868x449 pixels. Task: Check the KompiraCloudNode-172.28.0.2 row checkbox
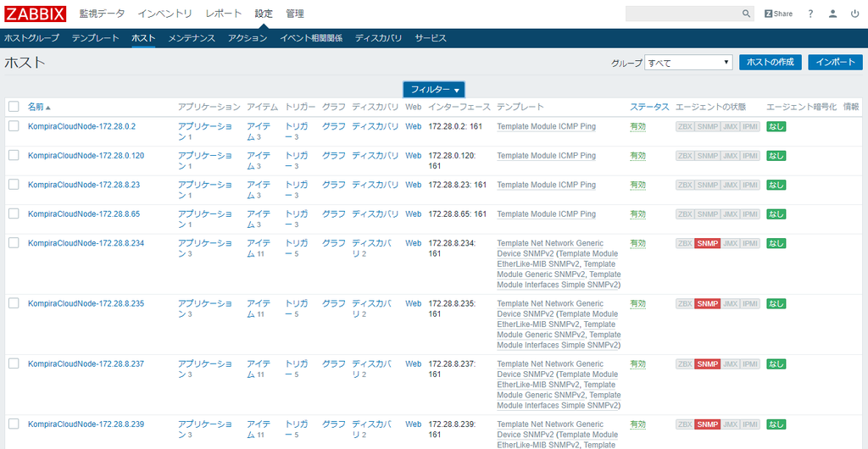14,126
